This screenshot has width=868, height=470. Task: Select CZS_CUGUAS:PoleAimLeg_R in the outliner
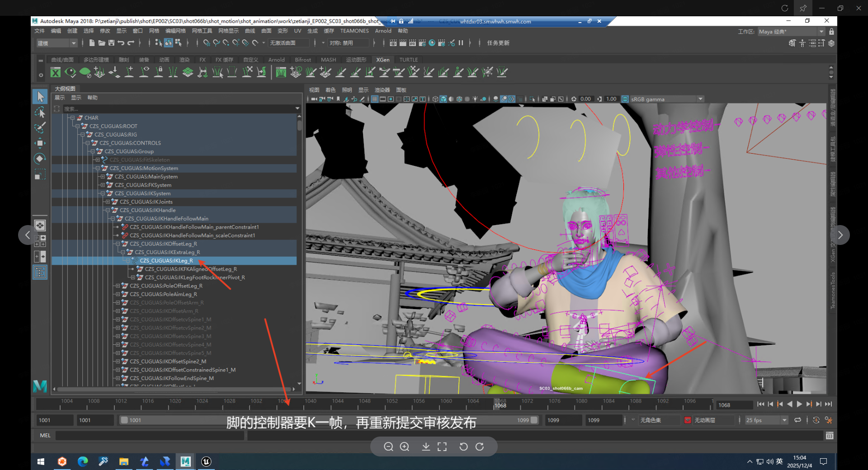click(163, 294)
